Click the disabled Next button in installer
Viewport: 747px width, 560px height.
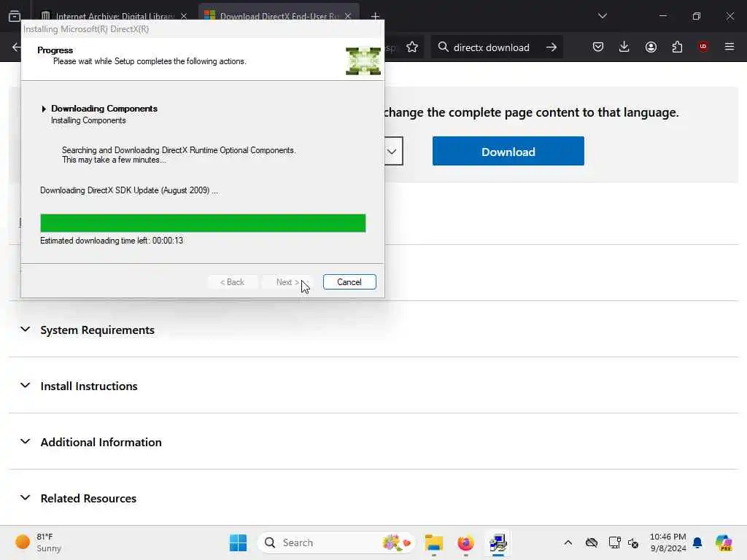click(287, 282)
